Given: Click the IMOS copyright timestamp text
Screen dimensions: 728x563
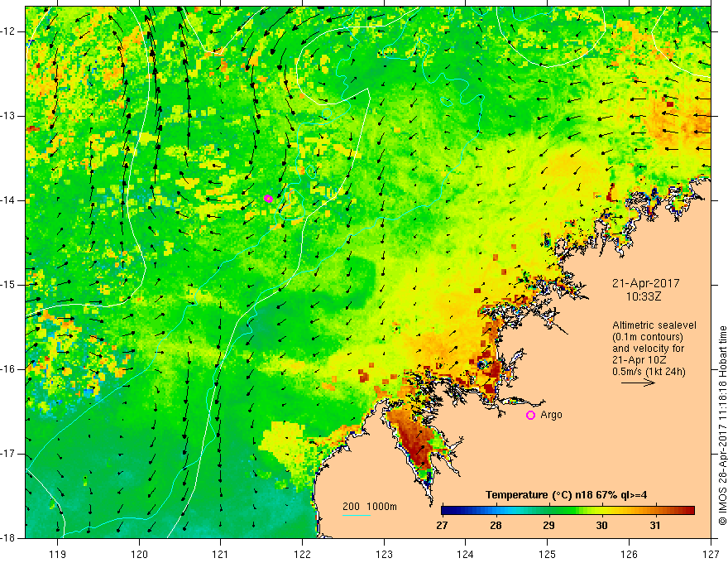Looking at the screenshot, I should 722,426.
